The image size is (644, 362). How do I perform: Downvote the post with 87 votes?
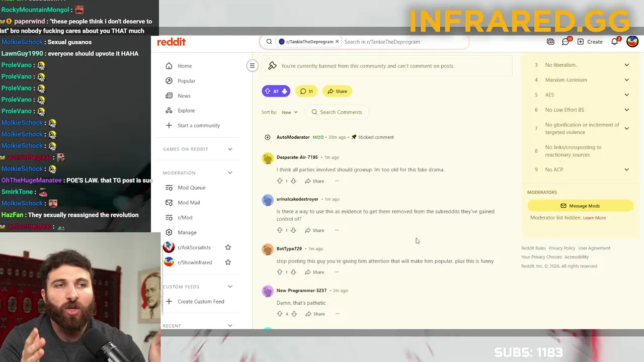(284, 91)
